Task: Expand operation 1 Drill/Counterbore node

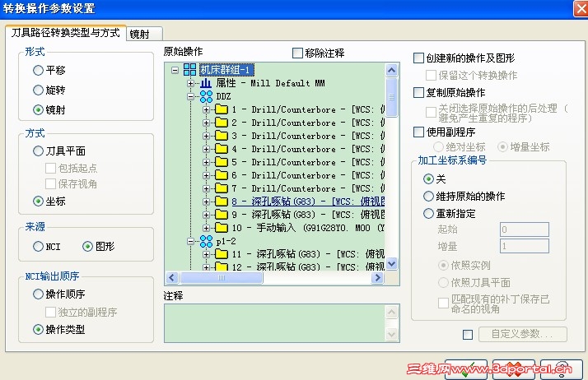Action: (206, 109)
